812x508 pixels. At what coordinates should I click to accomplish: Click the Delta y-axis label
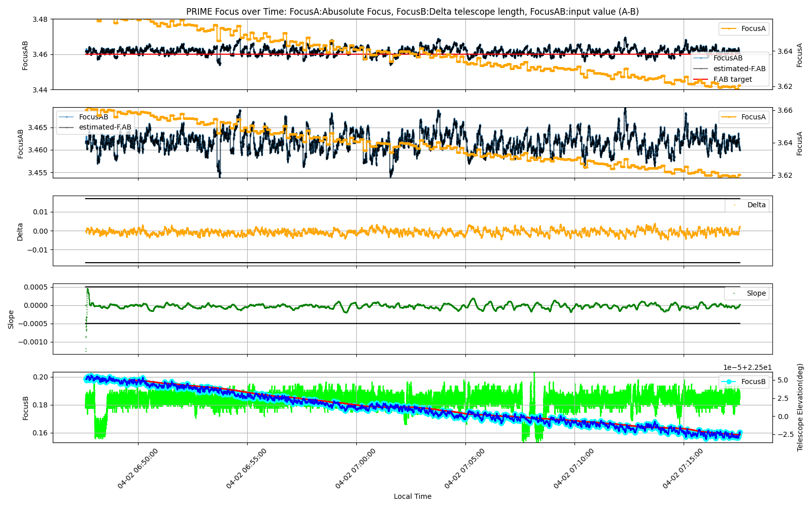coord(20,231)
